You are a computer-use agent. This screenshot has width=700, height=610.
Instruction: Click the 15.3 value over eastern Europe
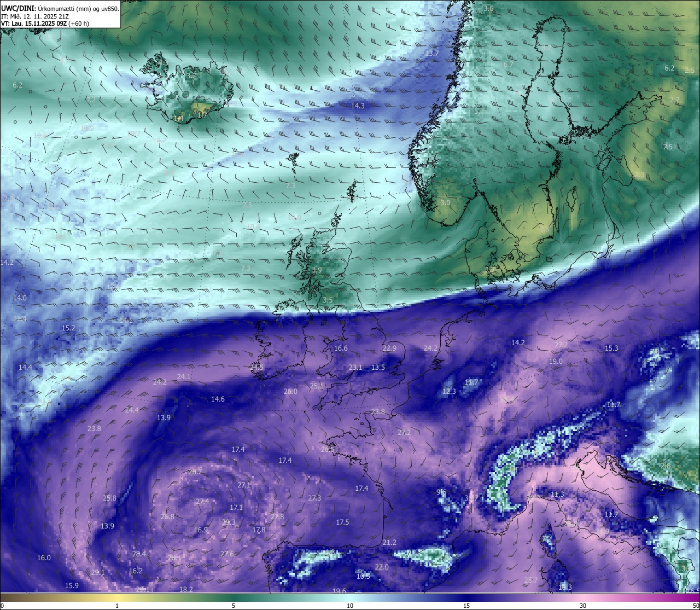(x=611, y=348)
